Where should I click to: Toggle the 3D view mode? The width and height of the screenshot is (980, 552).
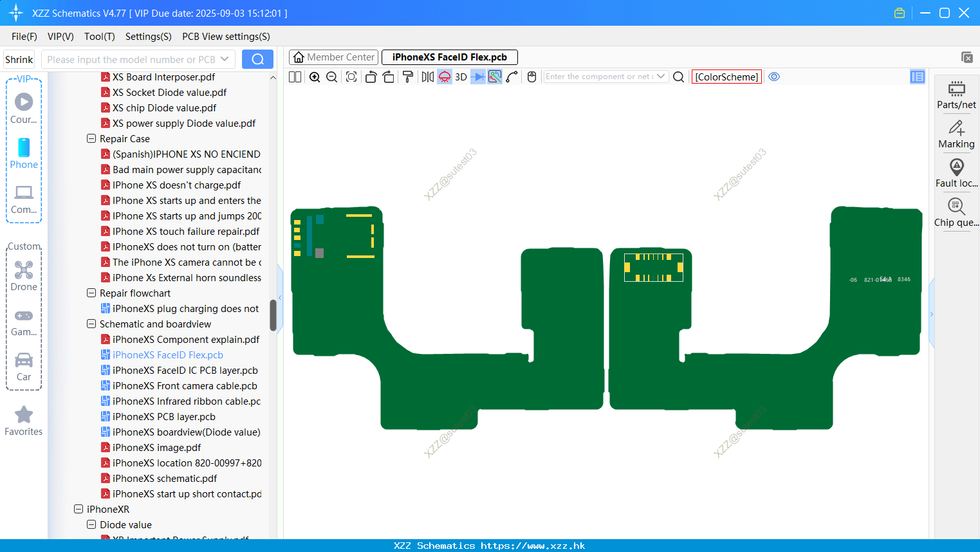461,77
